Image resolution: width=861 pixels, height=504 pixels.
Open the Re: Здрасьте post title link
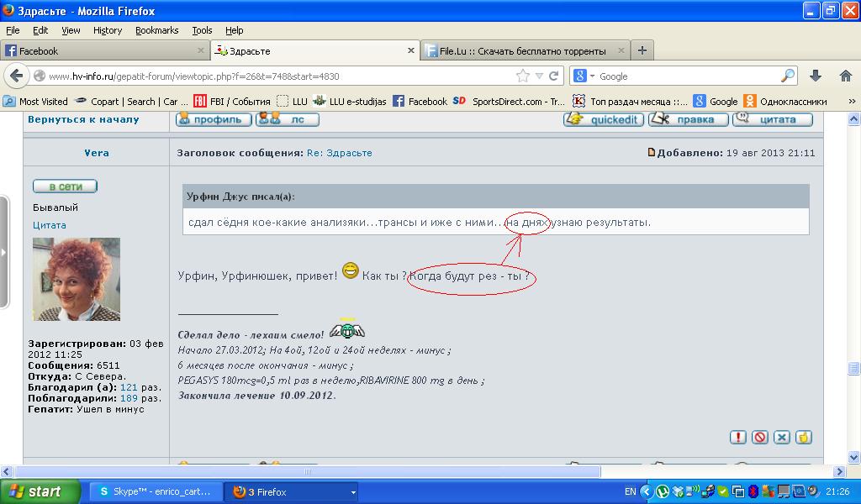[340, 153]
